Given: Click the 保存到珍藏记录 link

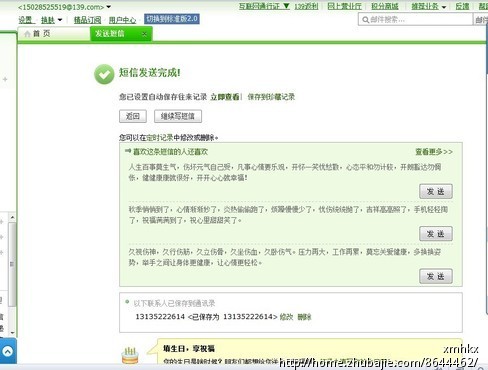Looking at the screenshot, I should [x=271, y=97].
